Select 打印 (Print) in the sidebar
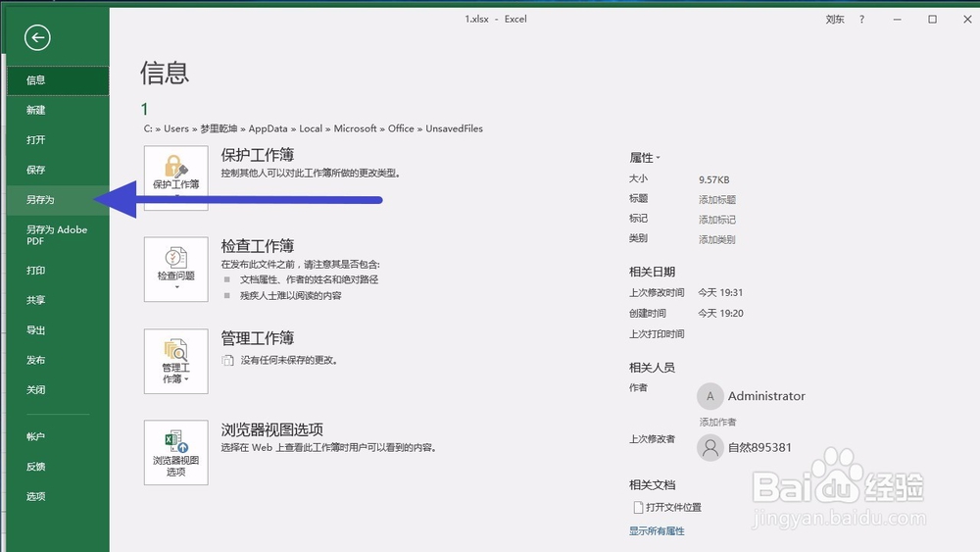 [58, 271]
